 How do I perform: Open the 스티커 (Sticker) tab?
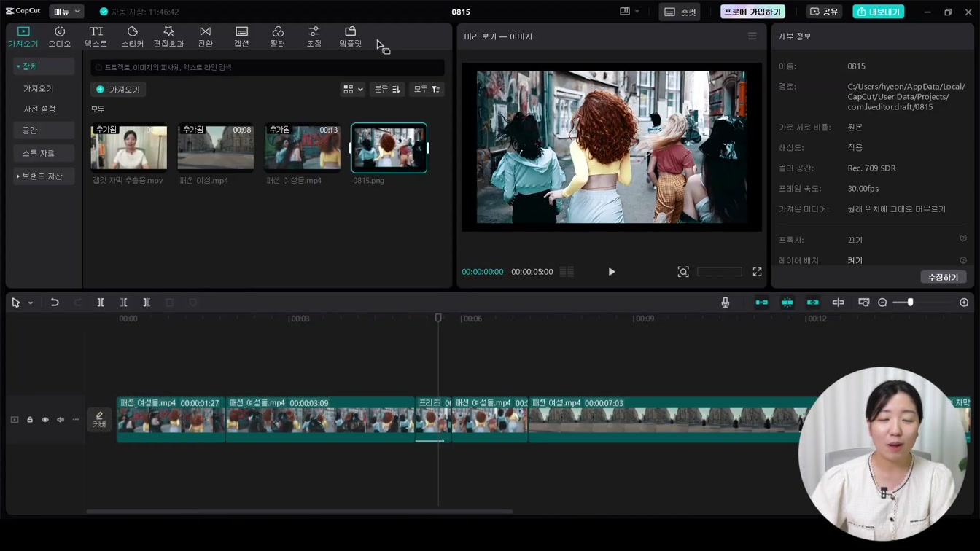(x=132, y=36)
